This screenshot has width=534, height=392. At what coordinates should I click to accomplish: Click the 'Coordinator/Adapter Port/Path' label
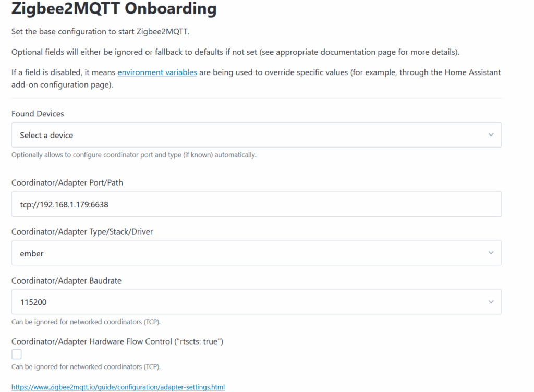67,182
